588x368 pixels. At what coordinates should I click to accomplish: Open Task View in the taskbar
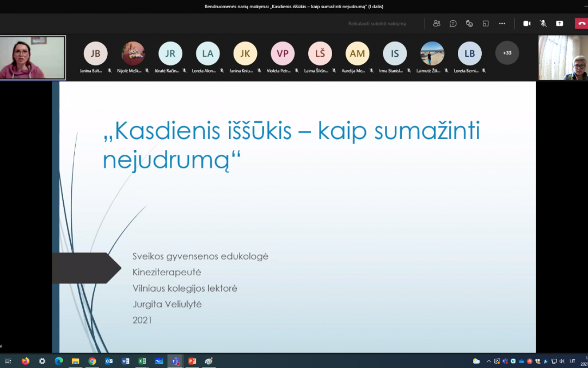8,361
